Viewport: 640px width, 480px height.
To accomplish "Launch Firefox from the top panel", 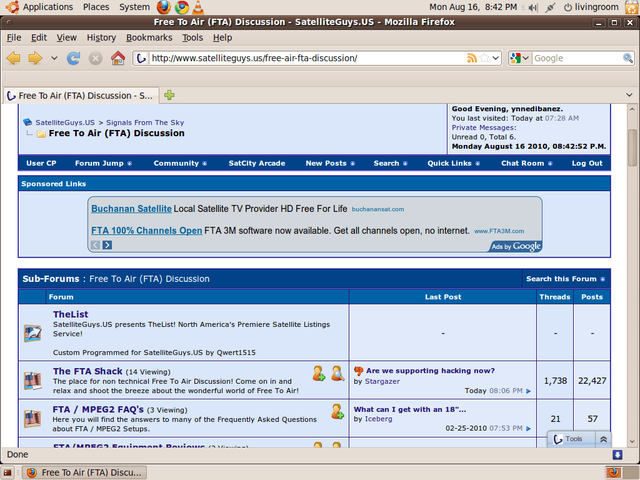I will pos(164,7).
